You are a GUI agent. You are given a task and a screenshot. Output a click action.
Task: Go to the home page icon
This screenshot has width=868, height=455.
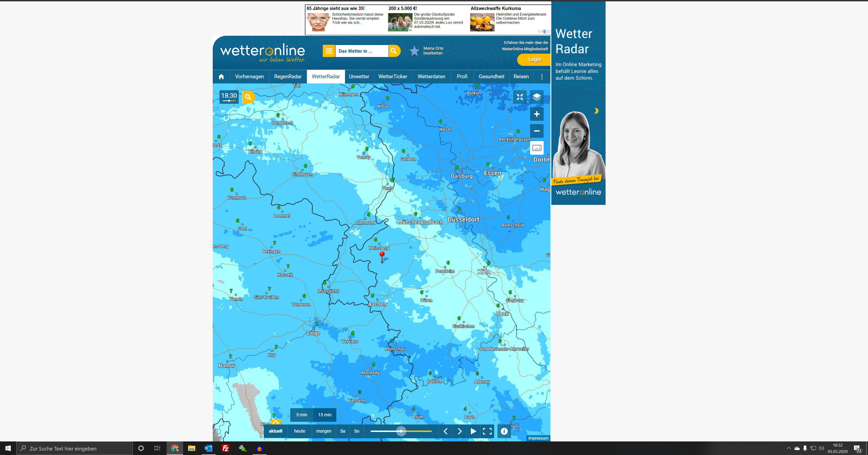pos(221,76)
